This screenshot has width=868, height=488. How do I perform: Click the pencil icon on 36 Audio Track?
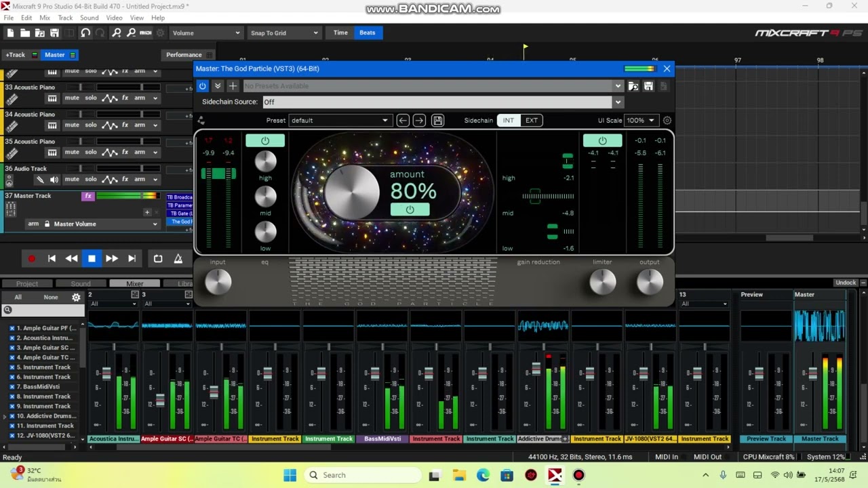pyautogui.click(x=40, y=180)
